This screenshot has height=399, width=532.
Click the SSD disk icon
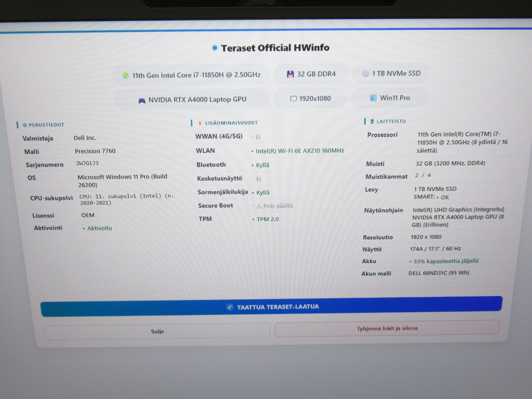pos(365,74)
